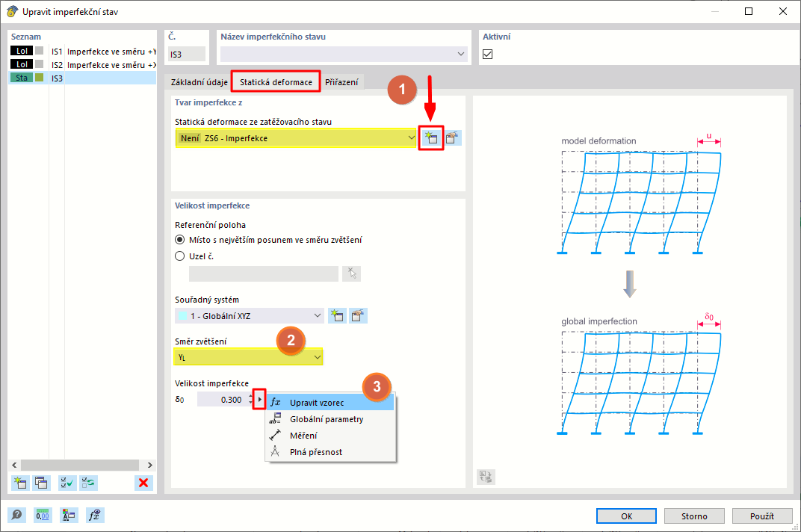Select Plná přesnost menu entry

(330, 452)
